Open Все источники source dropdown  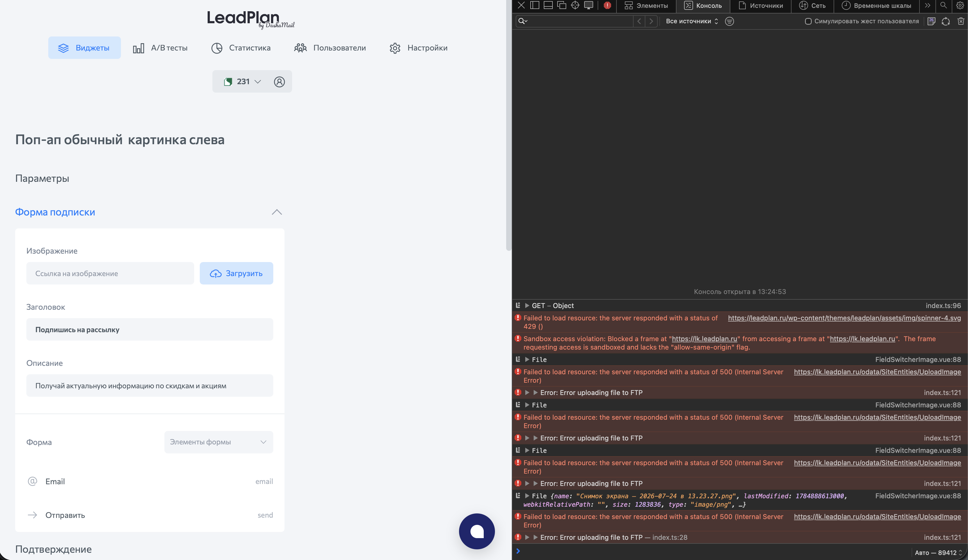pyautogui.click(x=692, y=21)
